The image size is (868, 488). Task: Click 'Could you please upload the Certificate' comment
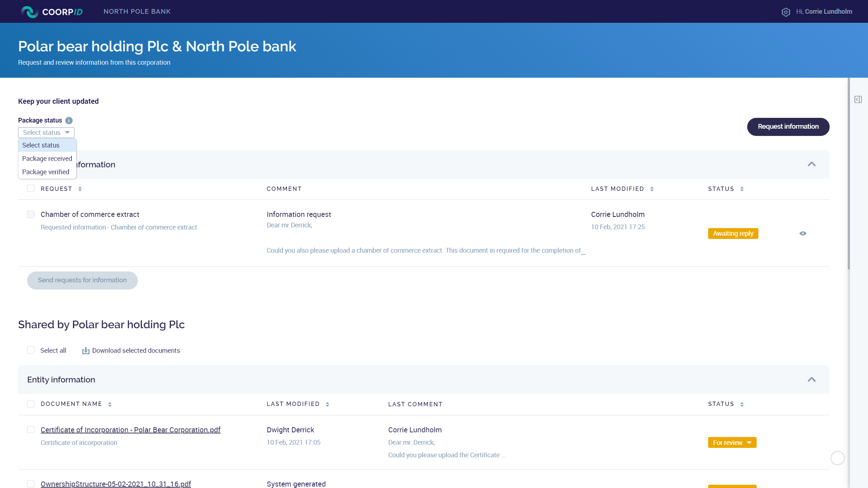click(x=447, y=455)
